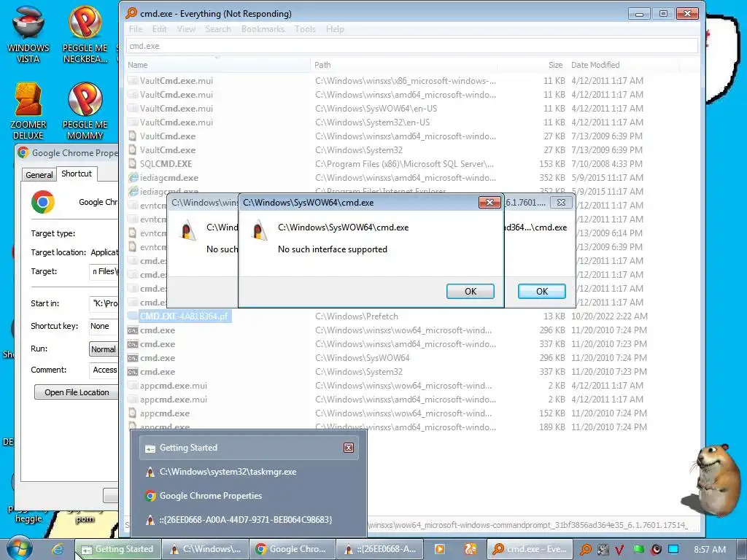This screenshot has width=747, height=560.
Task: Open the Search menu in Everything
Action: coord(218,29)
